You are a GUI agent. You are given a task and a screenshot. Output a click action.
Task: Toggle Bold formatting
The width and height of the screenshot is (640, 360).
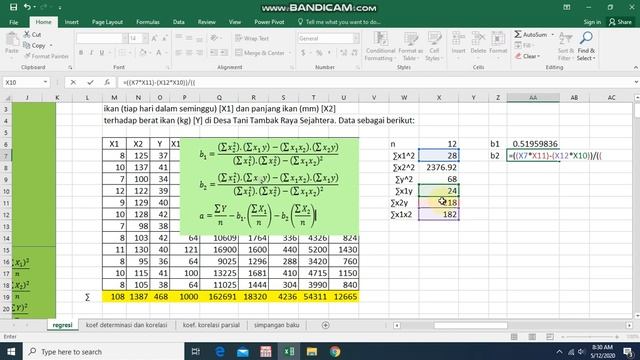pyautogui.click(x=81, y=53)
